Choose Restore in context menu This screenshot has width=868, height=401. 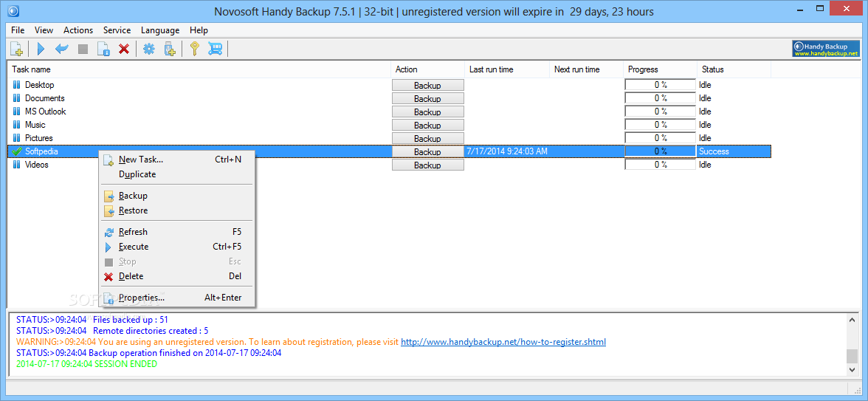[176, 211]
